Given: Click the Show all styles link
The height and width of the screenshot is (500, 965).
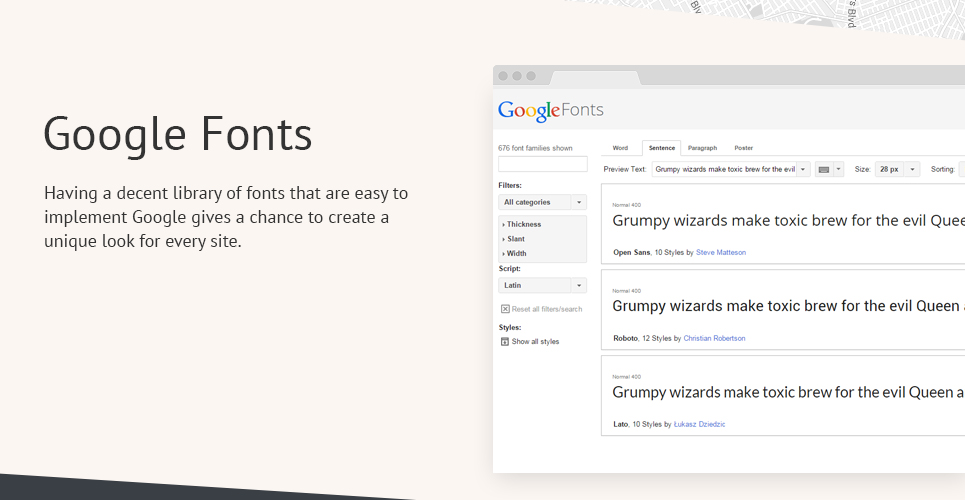Looking at the screenshot, I should [535, 342].
